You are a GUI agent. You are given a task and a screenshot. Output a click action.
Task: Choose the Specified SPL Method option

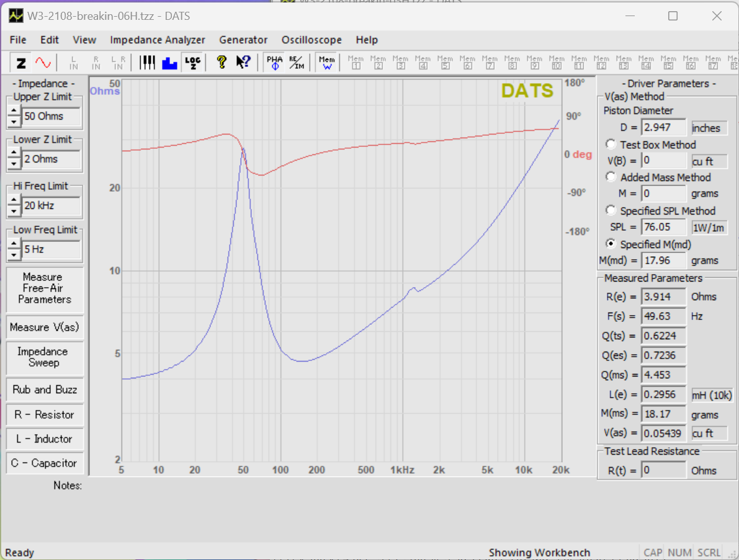tap(611, 211)
